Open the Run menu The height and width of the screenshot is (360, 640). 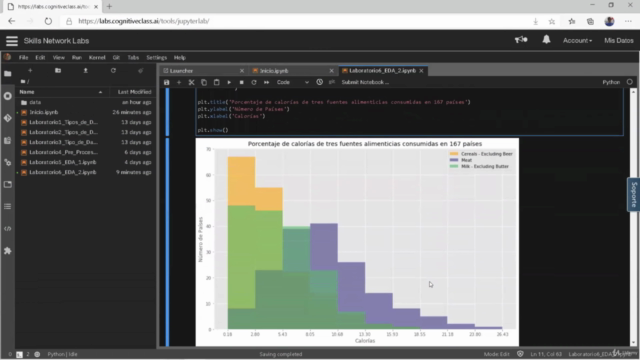(x=77, y=58)
